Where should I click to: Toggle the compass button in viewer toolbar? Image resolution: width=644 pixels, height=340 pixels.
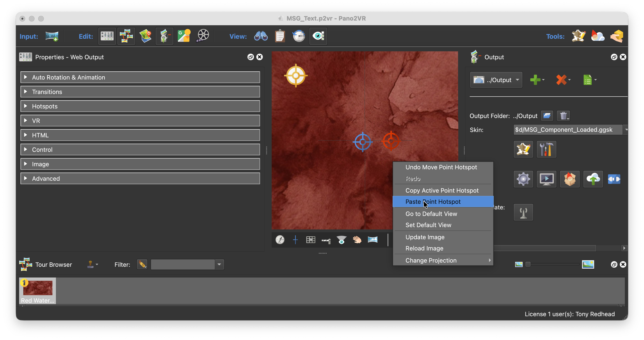click(280, 240)
